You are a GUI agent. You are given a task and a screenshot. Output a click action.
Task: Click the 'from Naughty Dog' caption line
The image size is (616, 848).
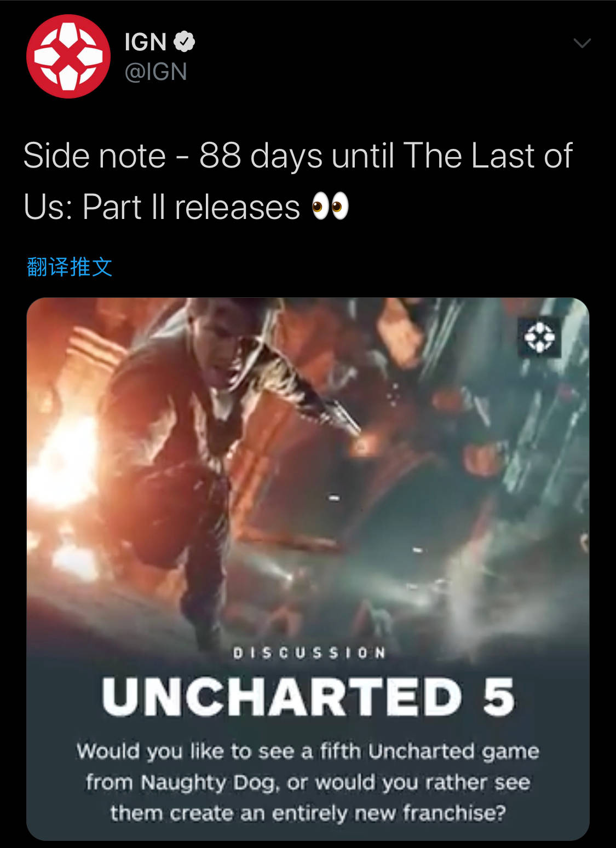point(308,782)
